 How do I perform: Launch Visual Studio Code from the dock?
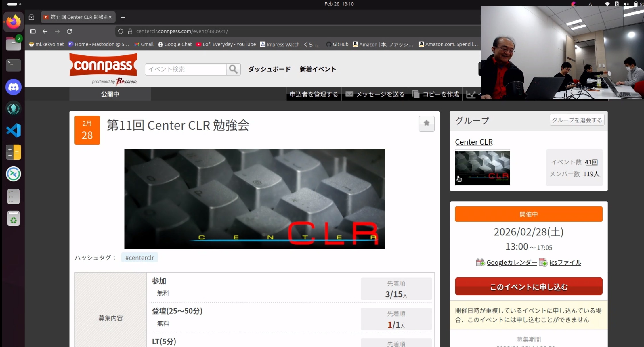click(13, 131)
